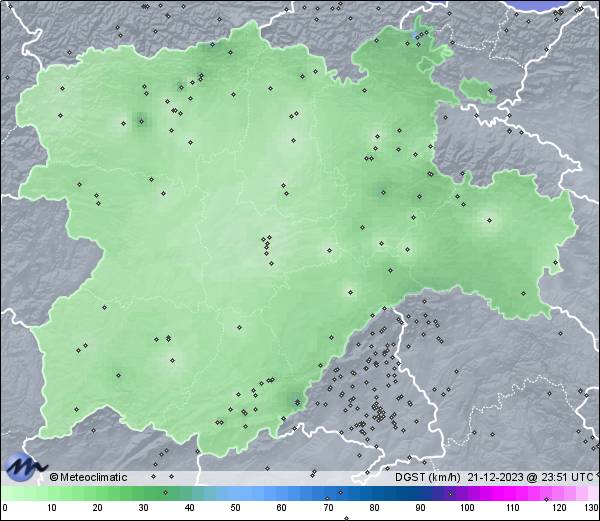
Task: Click the station marker inside the small green enclave
Action: click(490, 91)
